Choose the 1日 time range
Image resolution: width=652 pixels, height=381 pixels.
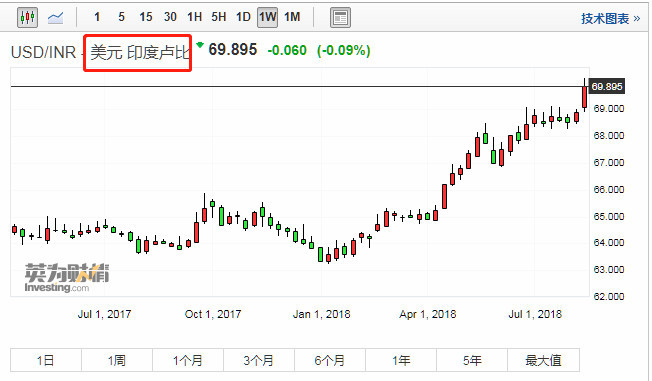(46, 360)
